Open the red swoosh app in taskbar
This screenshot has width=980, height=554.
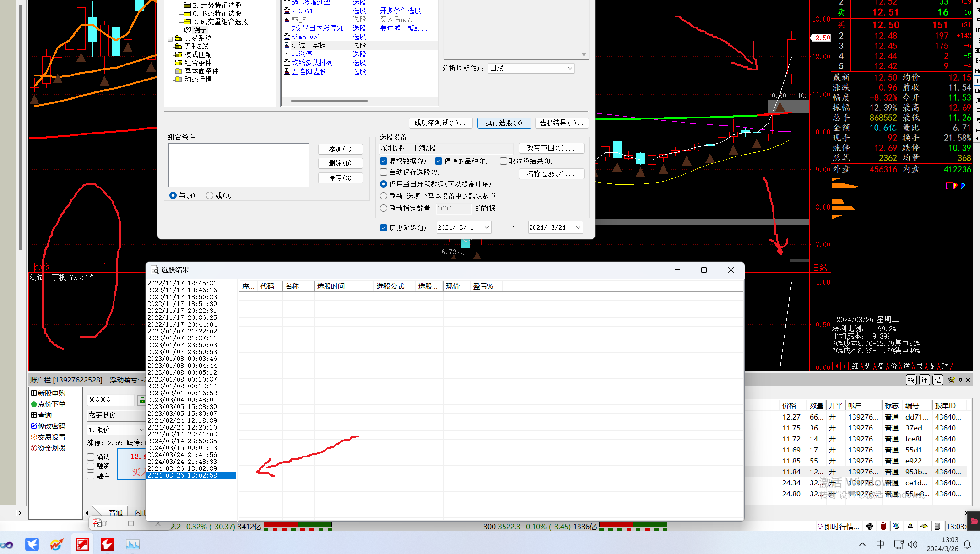click(108, 544)
